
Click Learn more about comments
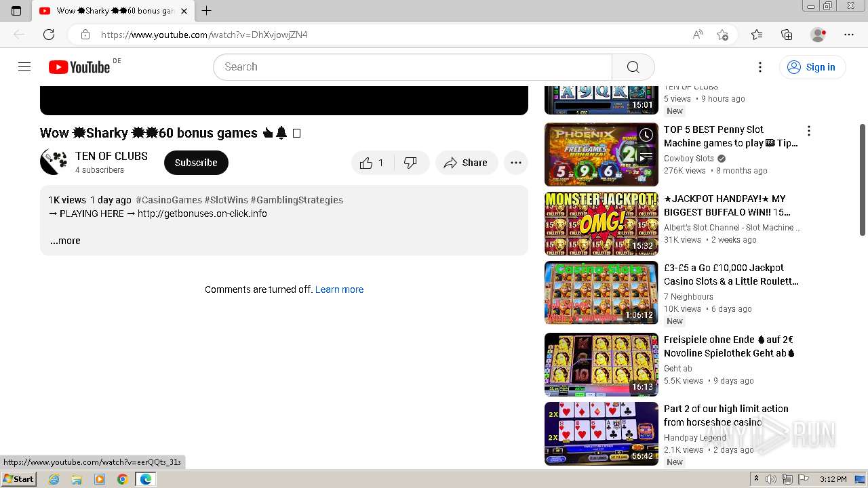[339, 289]
